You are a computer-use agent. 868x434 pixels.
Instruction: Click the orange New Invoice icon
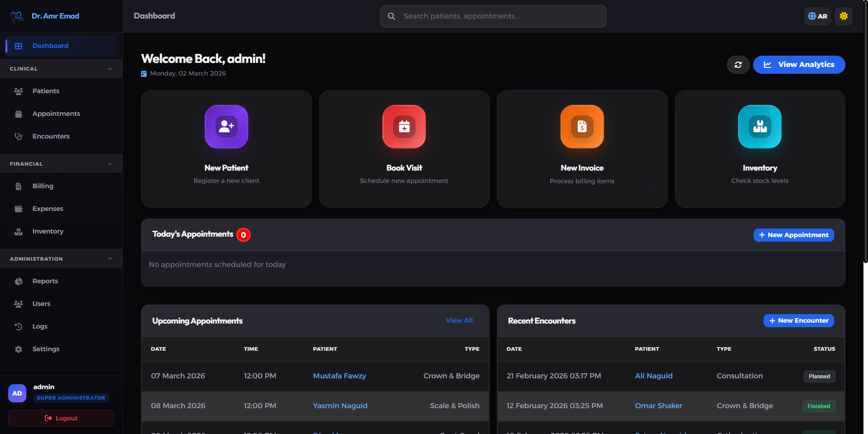tap(582, 127)
